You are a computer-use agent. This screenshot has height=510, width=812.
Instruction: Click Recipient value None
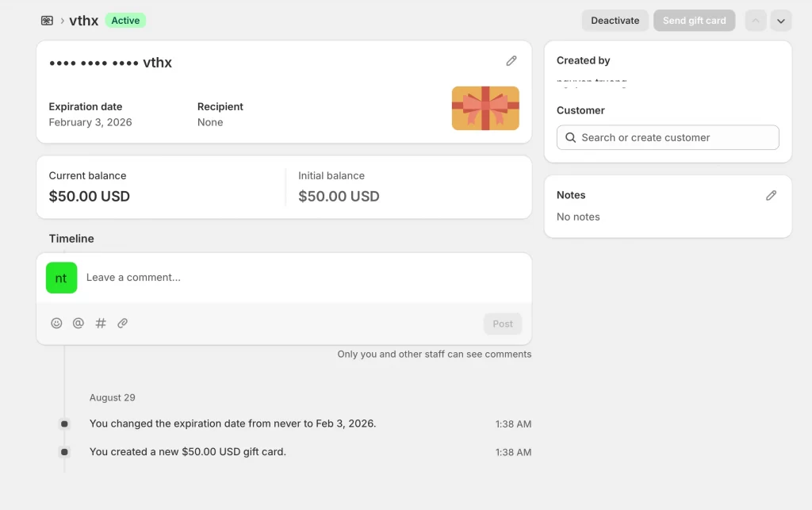coord(210,122)
